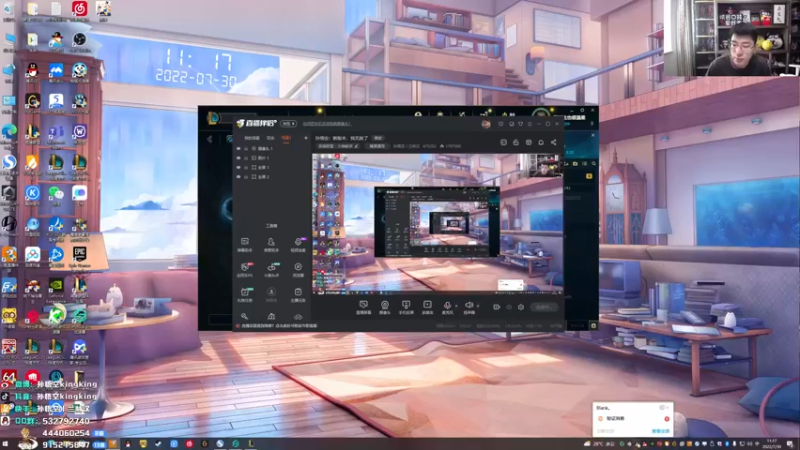
Task: Expand microphone options arrow
Action: coord(456,306)
